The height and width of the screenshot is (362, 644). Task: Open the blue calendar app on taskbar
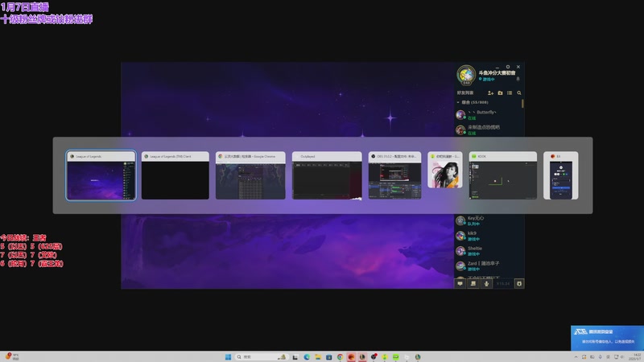click(329, 357)
